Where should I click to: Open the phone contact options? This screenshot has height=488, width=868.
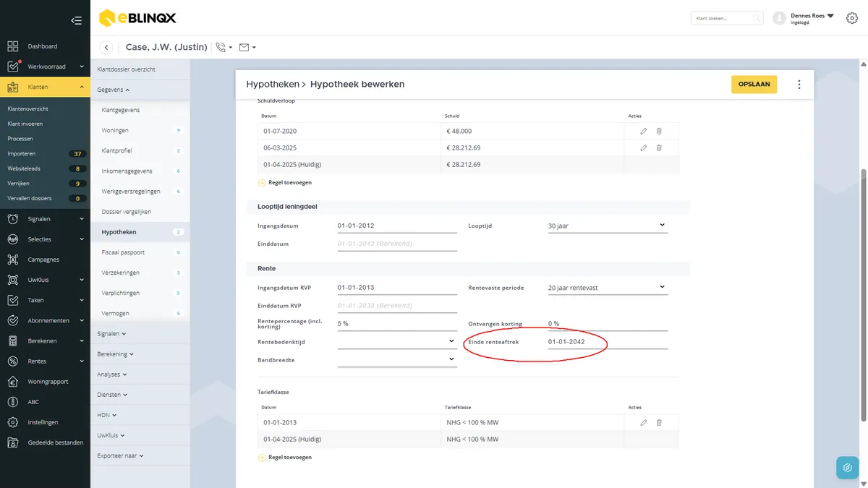[x=224, y=47]
